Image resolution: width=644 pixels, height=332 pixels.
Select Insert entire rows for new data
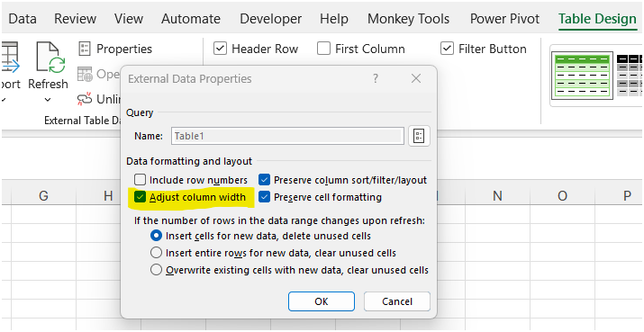tap(156, 253)
